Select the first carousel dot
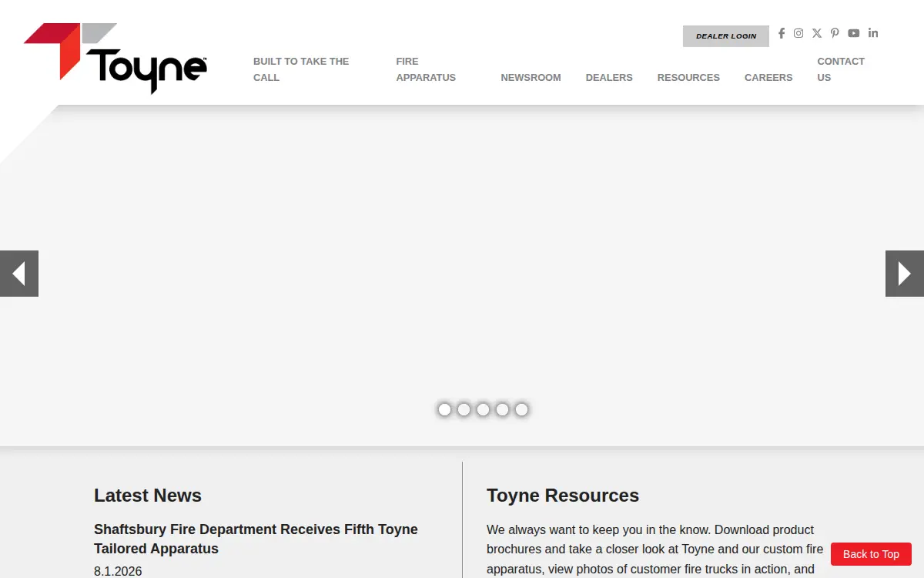 pos(444,409)
